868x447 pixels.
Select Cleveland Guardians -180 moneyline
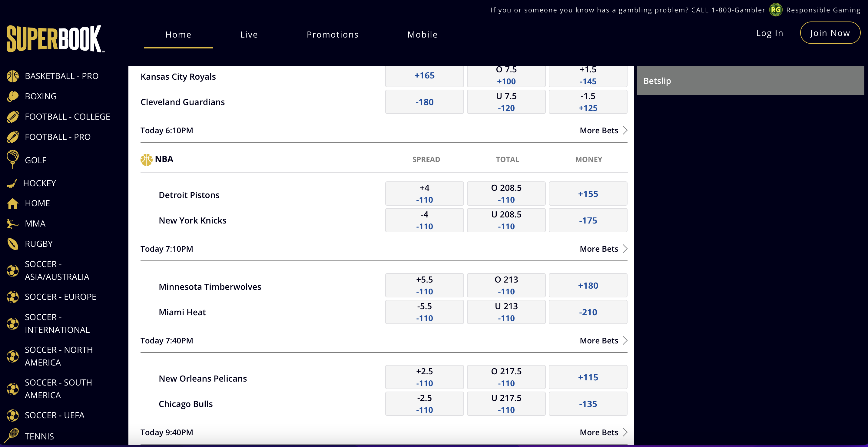(x=425, y=102)
